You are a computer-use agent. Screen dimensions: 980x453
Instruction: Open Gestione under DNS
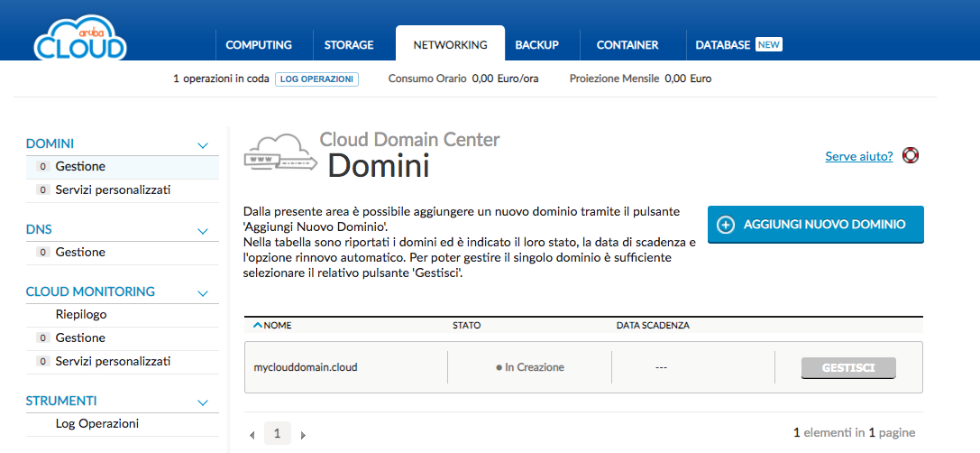(80, 252)
